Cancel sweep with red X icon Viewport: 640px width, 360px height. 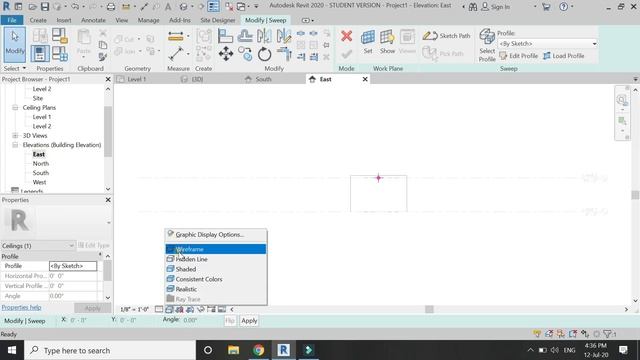[x=347, y=36]
